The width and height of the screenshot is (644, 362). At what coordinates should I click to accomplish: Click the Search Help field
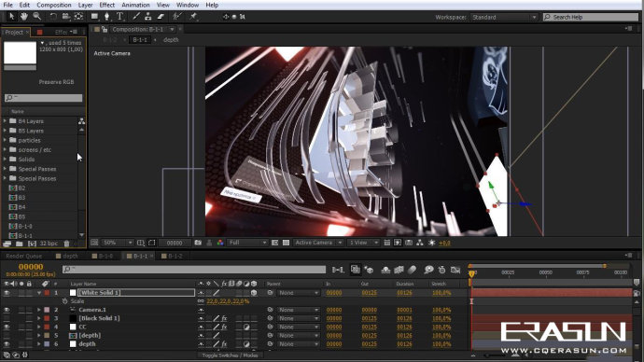point(591,17)
